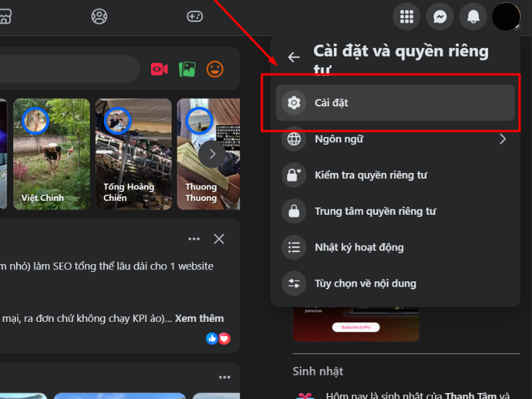The height and width of the screenshot is (399, 532).
Task: Click the gear icon beside Cài đặt
Action: [x=294, y=103]
